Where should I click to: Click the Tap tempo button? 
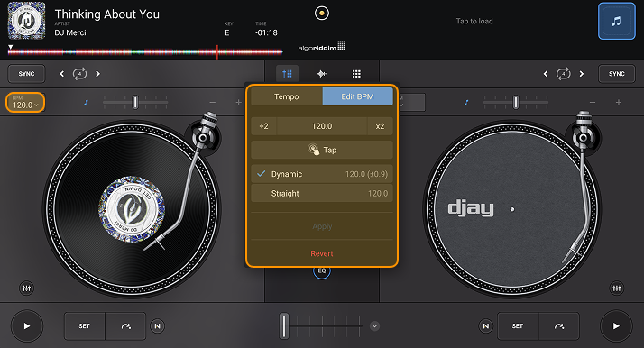[x=322, y=150]
